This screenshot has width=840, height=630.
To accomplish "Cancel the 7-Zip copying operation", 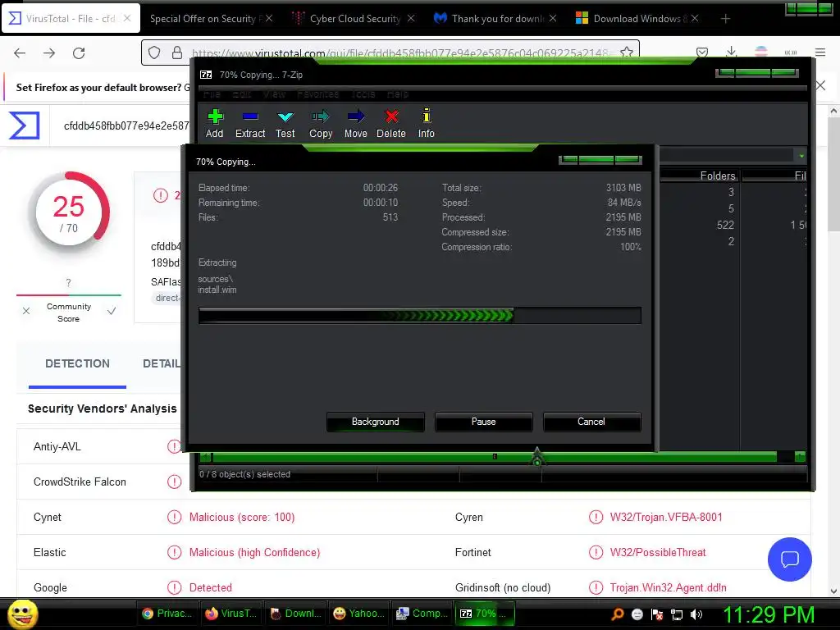I will point(591,422).
